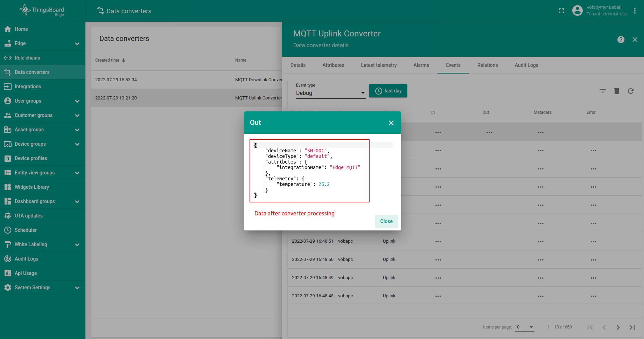The image size is (644, 339).
Task: Expand Dashboard groups menu
Action: pyautogui.click(x=77, y=202)
